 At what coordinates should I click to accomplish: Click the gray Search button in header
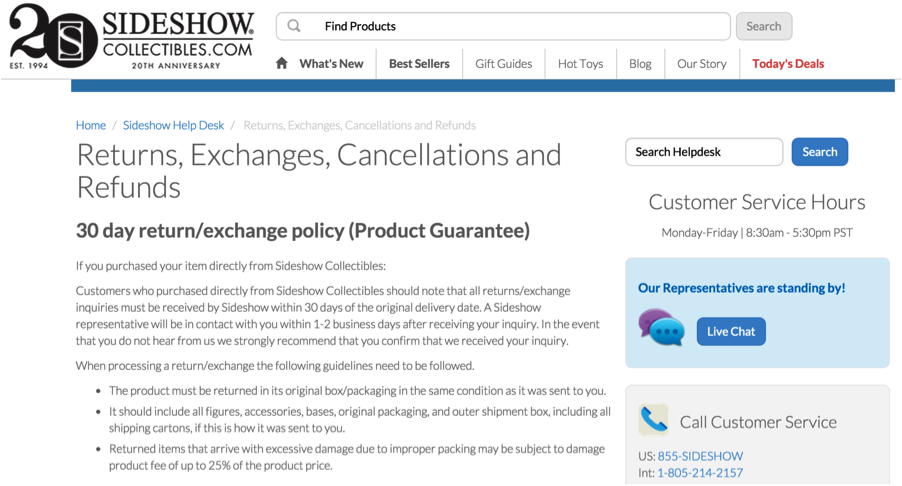pyautogui.click(x=763, y=26)
